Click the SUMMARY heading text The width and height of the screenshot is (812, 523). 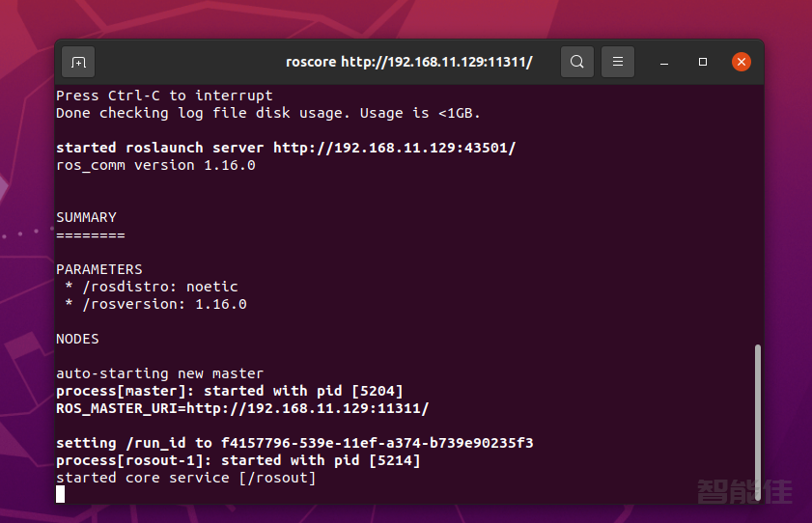click(86, 217)
